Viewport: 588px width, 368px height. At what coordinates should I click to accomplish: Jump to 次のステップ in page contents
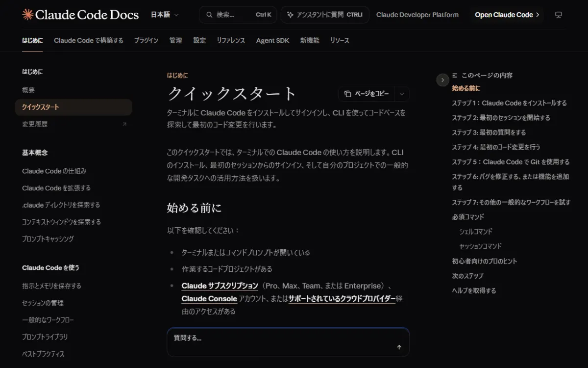point(467,276)
